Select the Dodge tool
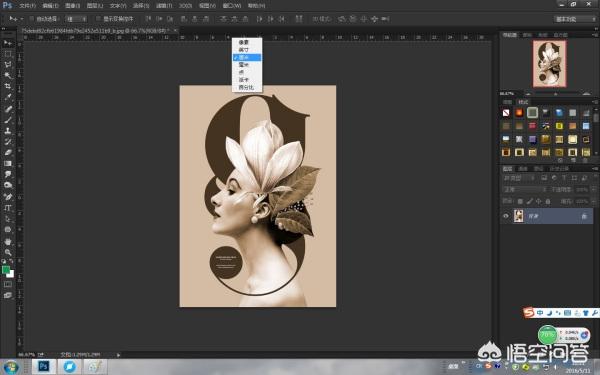The image size is (600, 375). coord(8,185)
